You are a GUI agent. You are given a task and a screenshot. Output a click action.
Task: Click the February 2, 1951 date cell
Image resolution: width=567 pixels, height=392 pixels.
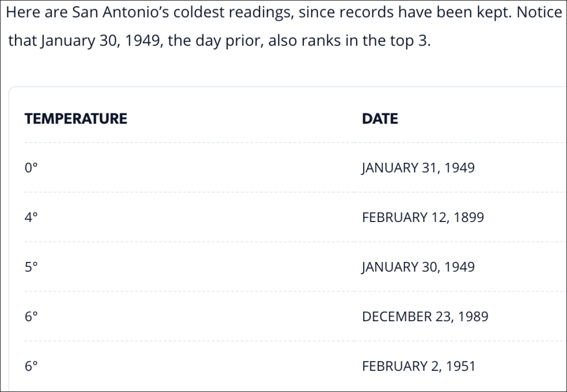(418, 367)
